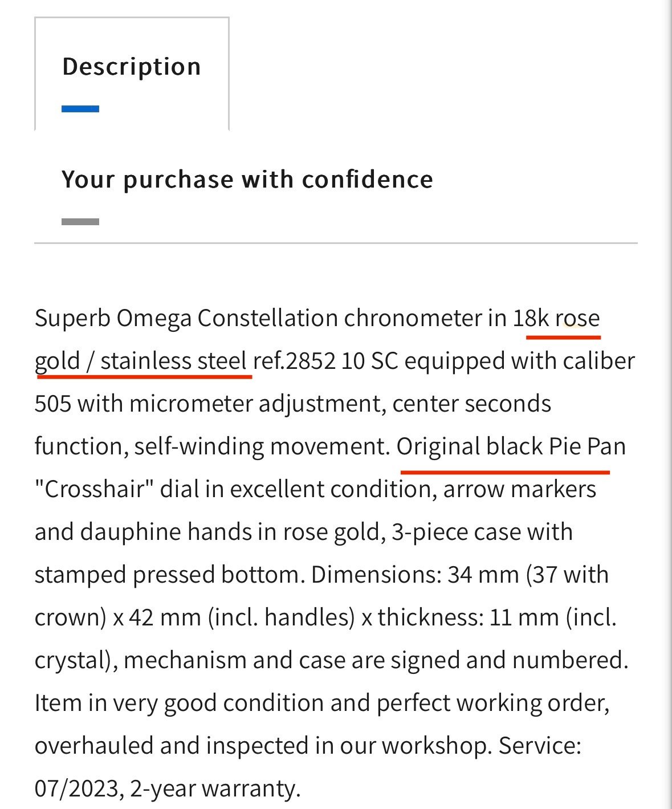This screenshot has width=672, height=809.
Task: Click the underlined "Original black Pie Pan" phrase
Action: coord(511,446)
